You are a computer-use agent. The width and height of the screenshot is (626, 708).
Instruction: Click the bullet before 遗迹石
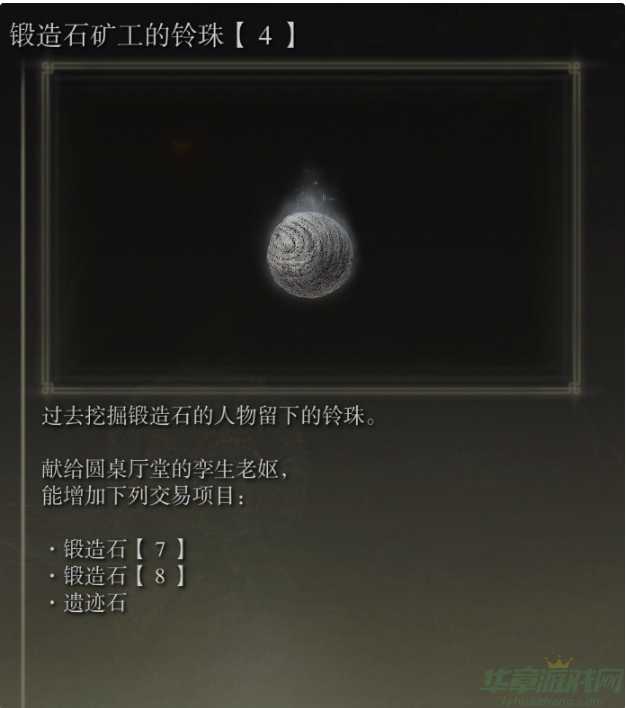tap(52, 603)
